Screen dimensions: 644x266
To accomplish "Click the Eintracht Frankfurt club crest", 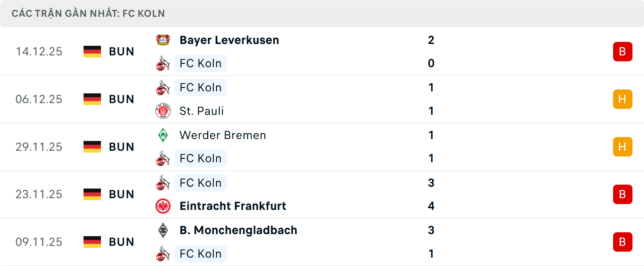I will (x=163, y=206).
